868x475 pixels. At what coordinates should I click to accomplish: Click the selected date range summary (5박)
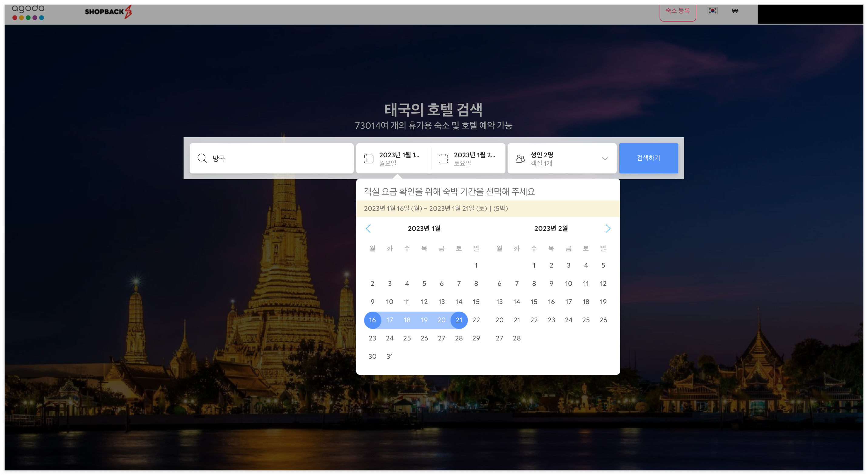pos(436,208)
